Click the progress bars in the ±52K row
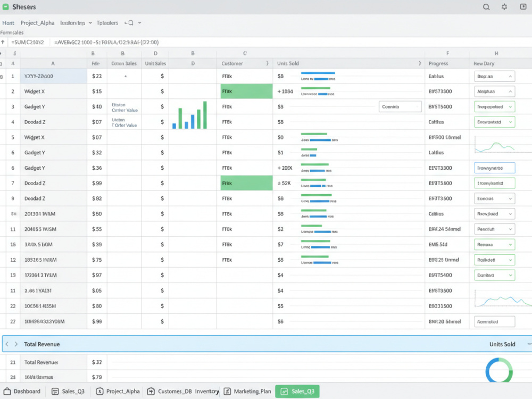 tap(317, 183)
